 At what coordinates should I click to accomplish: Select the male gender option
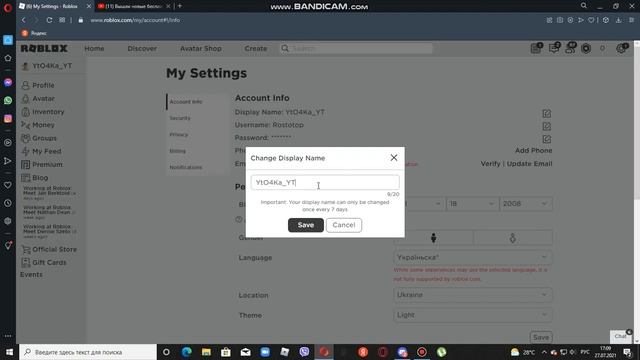(433, 238)
